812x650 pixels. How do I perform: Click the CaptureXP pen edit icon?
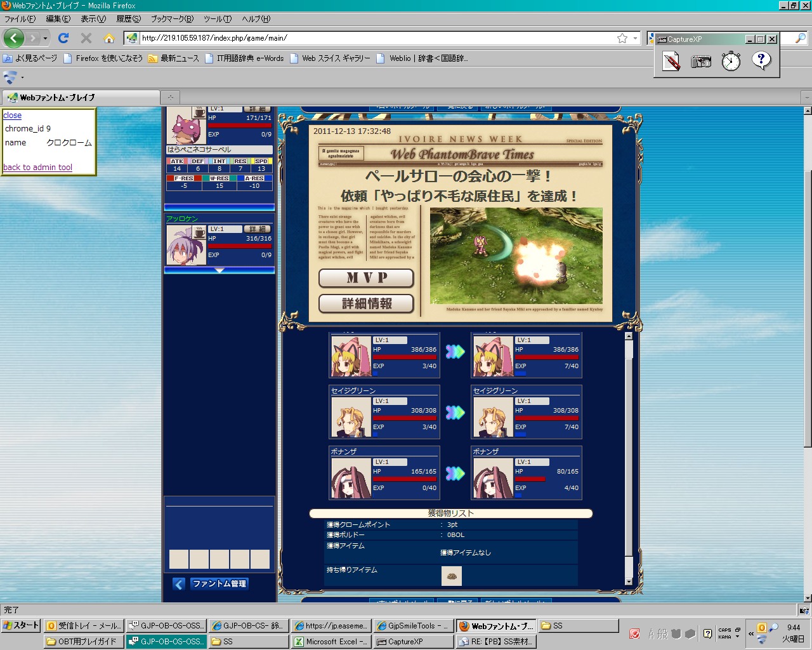click(x=671, y=62)
